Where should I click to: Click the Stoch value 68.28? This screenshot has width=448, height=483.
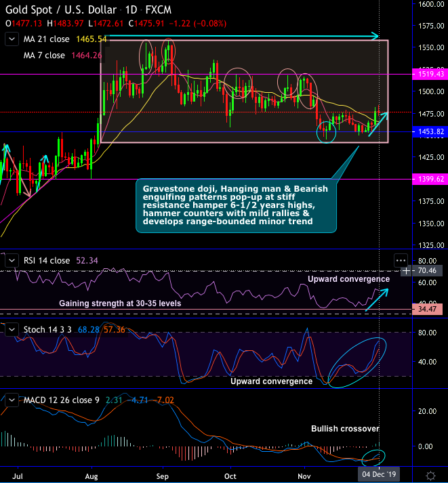[89, 330]
